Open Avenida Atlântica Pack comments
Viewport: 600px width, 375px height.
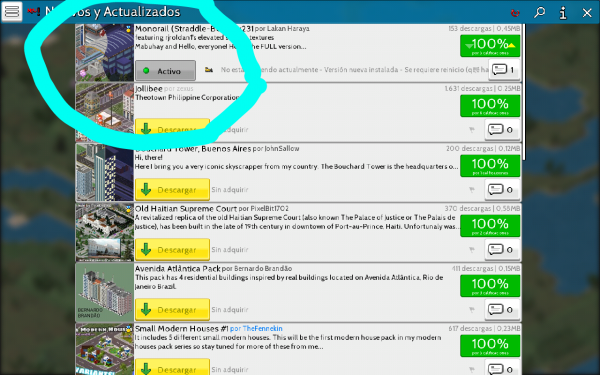pyautogui.click(x=502, y=309)
